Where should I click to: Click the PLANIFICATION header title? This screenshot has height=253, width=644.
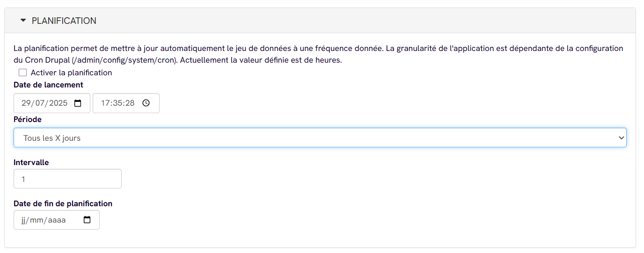point(64,21)
